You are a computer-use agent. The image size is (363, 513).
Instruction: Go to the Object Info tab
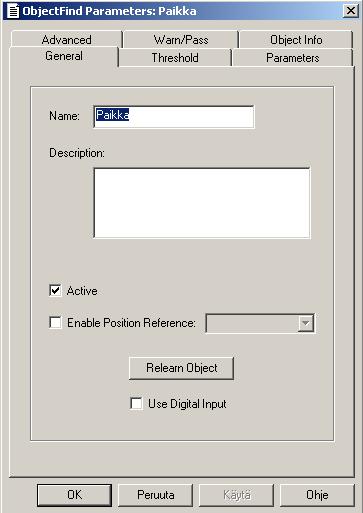(296, 40)
